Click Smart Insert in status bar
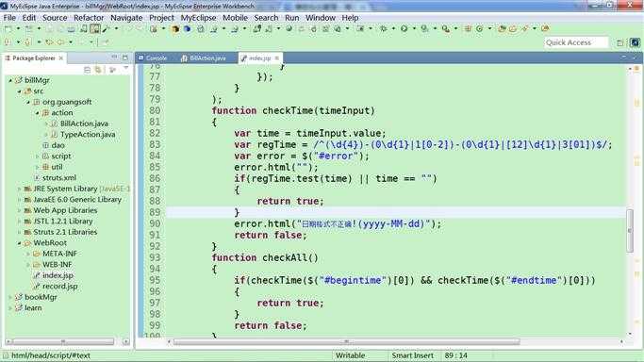The image size is (644, 362). pos(412,355)
